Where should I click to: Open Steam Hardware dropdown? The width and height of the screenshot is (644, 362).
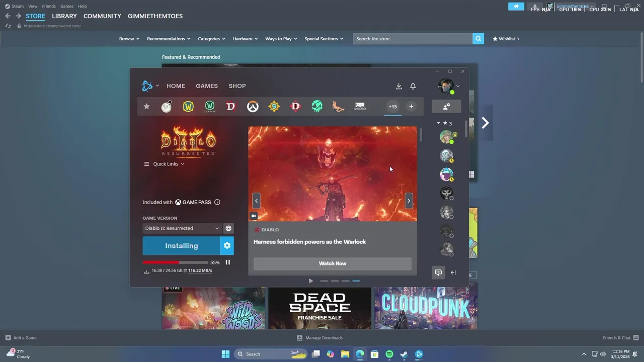pos(245,39)
